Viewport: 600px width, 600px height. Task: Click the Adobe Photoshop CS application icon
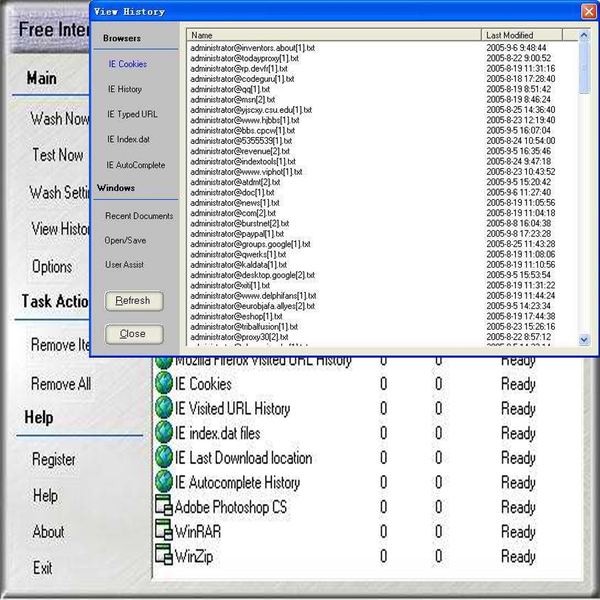[164, 506]
